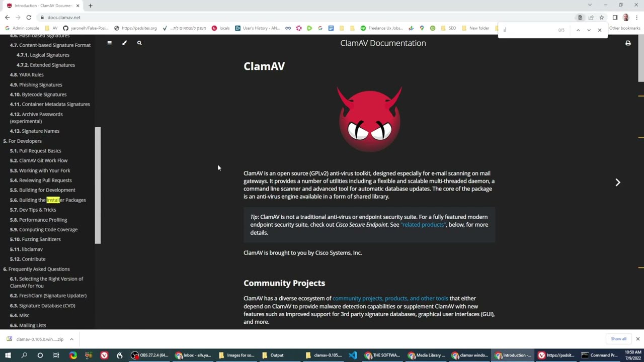
Task: Open the browser side panel icon
Action: point(615,17)
